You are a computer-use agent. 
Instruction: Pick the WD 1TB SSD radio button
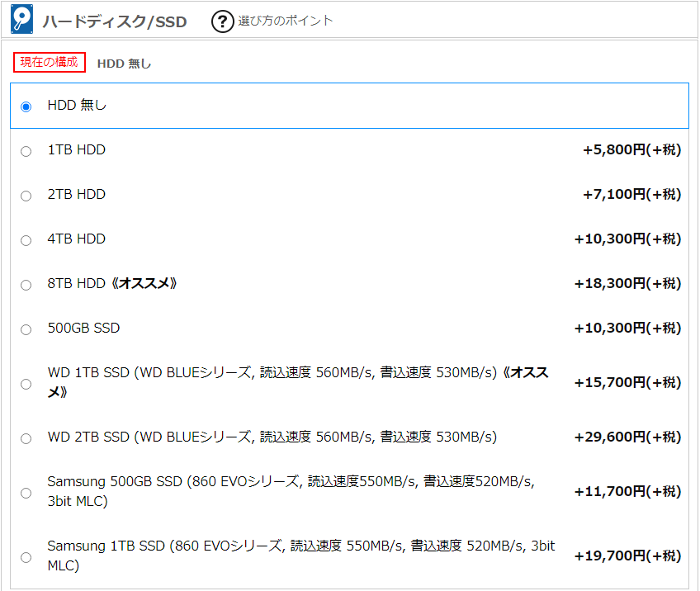(26, 385)
